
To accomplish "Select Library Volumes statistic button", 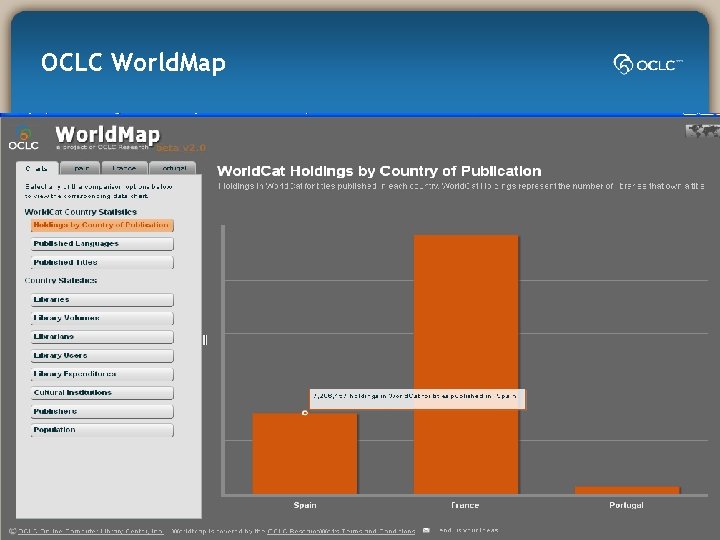I will (102, 318).
